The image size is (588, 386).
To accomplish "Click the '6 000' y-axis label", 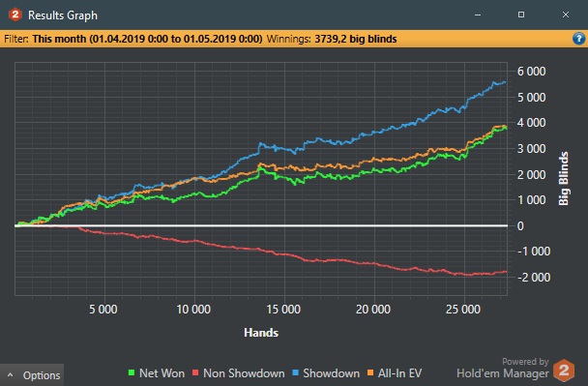I will (531, 72).
